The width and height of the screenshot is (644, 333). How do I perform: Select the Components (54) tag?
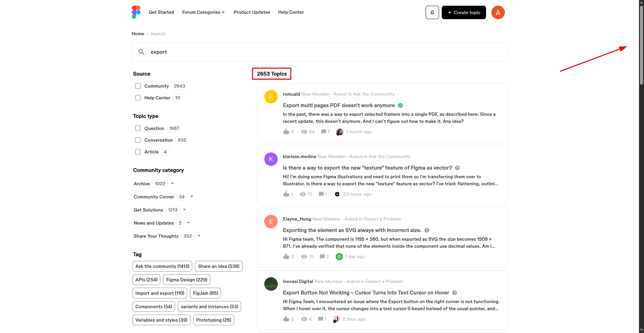[154, 306]
